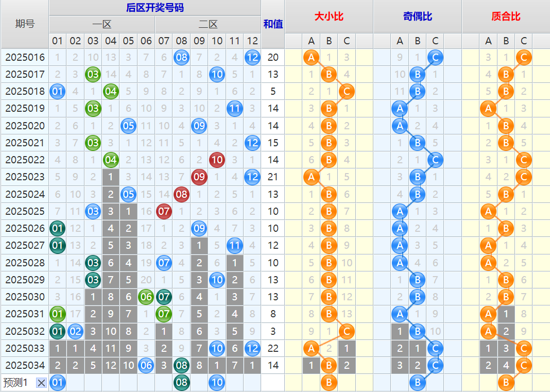550x392 pixels.
Task: Click the red 10 ball in row 2025022
Action: click(x=217, y=160)
